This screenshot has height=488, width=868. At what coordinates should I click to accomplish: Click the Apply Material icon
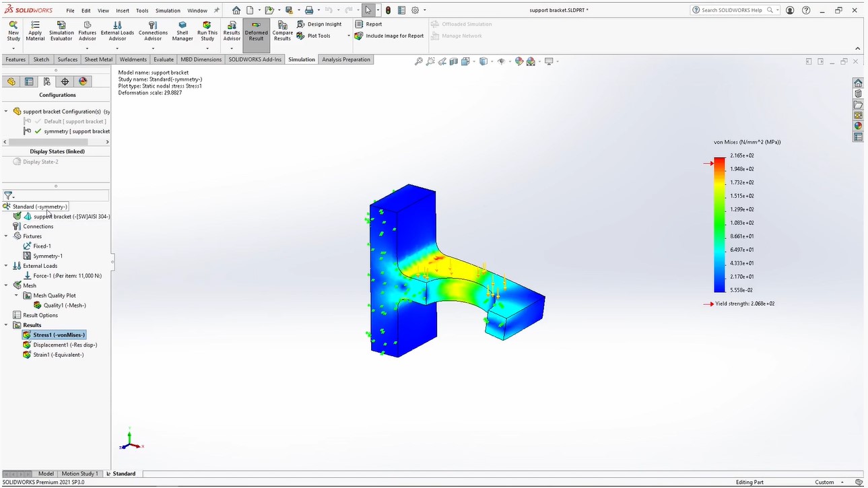(x=35, y=31)
